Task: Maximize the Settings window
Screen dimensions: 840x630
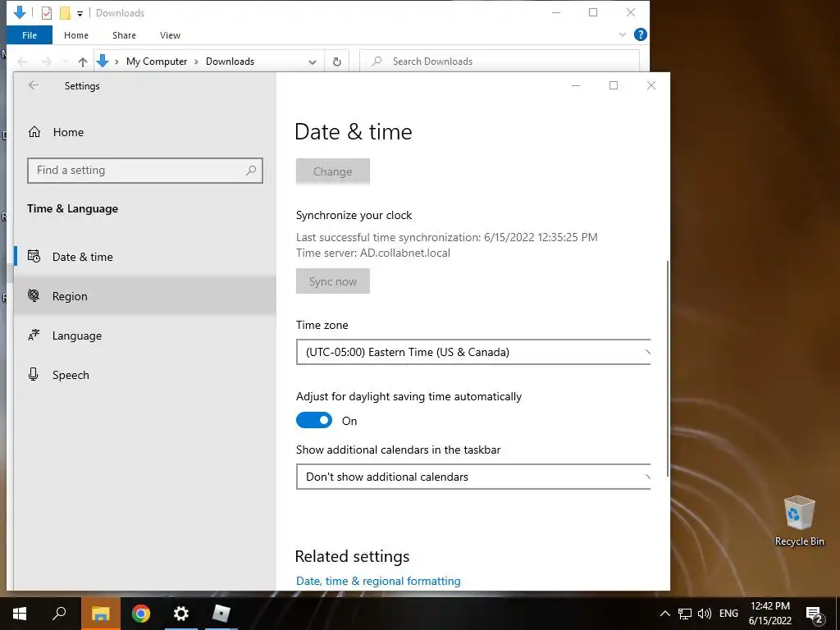Action: 614,85
